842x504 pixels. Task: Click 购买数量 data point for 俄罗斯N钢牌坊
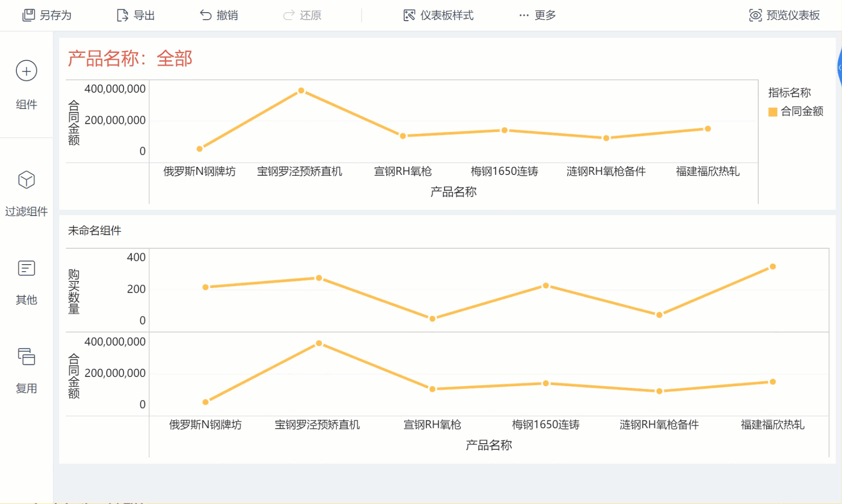(x=206, y=287)
